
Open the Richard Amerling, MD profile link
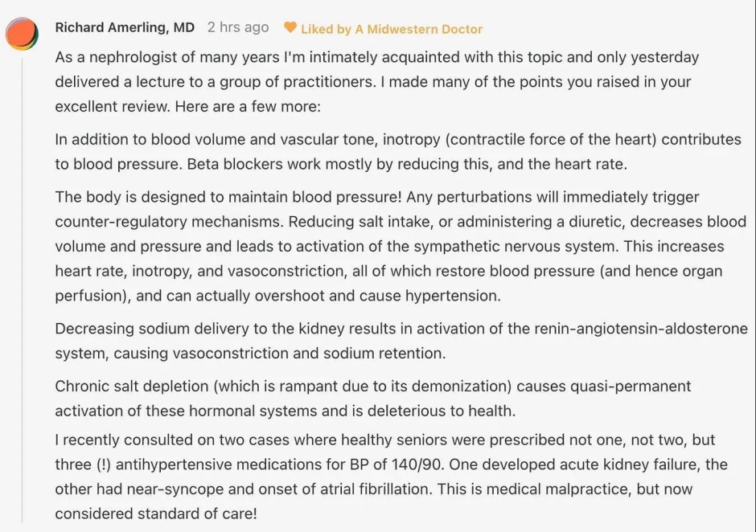coord(125,27)
